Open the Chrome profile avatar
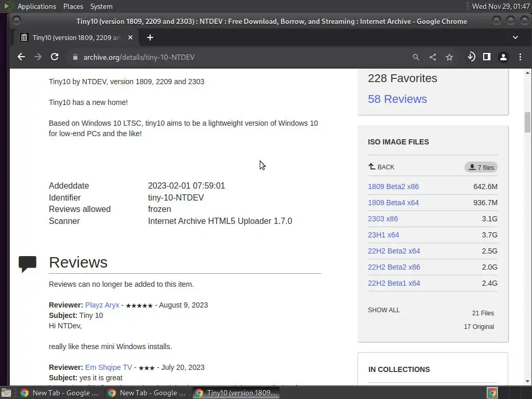The image size is (532, 399). point(503,57)
